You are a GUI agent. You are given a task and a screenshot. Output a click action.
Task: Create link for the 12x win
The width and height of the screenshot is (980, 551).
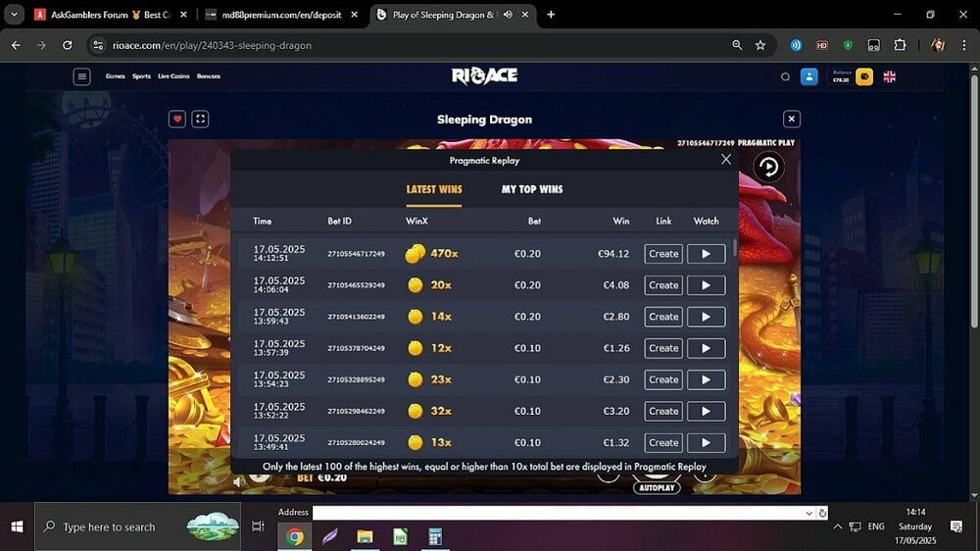(x=663, y=348)
